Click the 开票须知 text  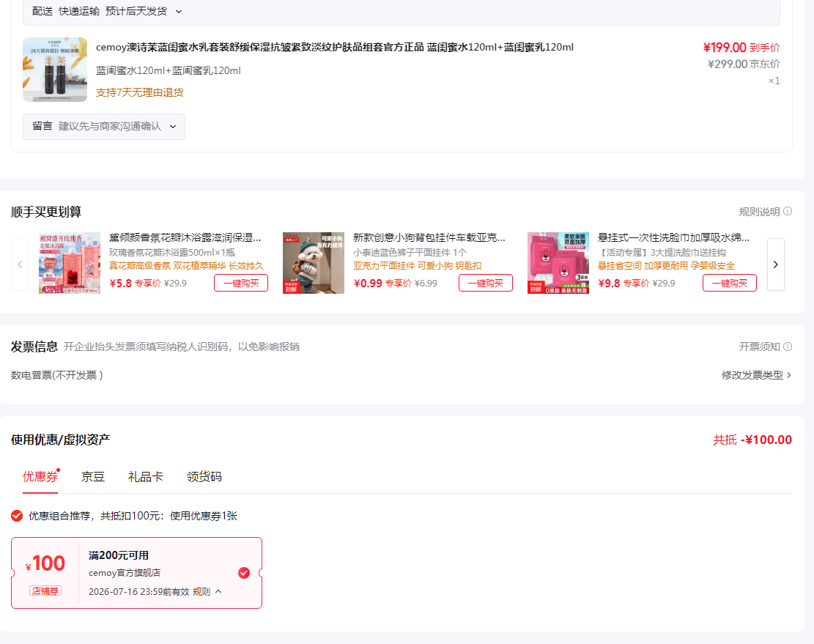pyautogui.click(x=759, y=347)
